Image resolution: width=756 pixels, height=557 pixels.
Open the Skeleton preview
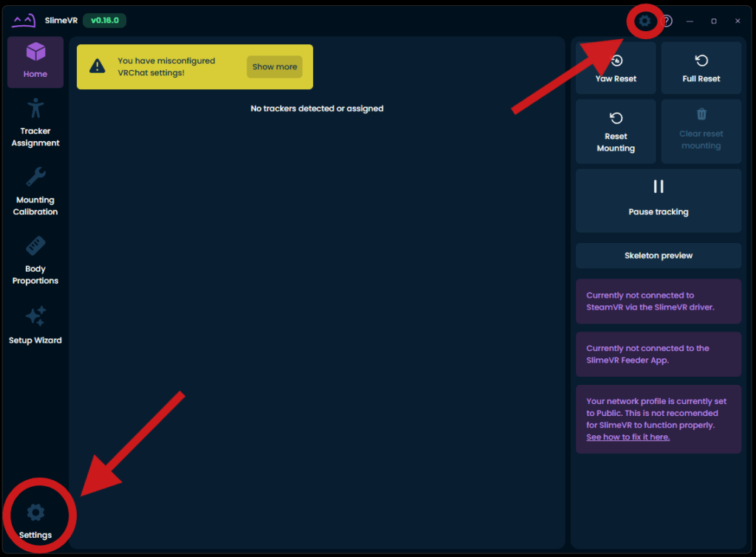tap(659, 256)
